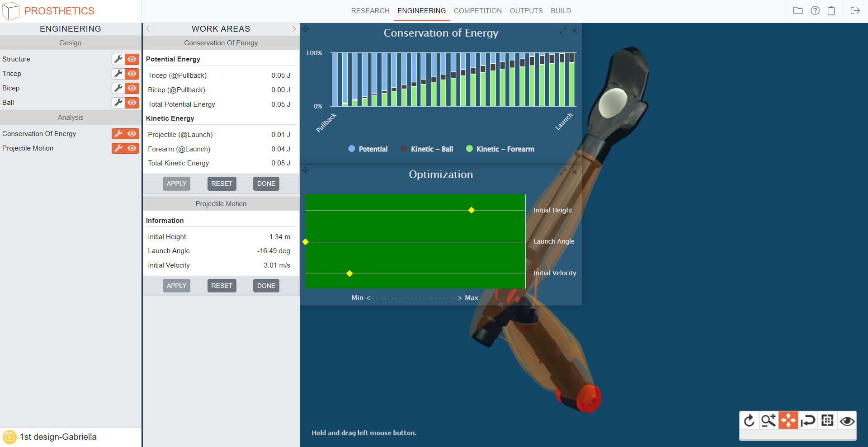Click the exit sign-out icon
The height and width of the screenshot is (447, 868).
(x=855, y=11)
